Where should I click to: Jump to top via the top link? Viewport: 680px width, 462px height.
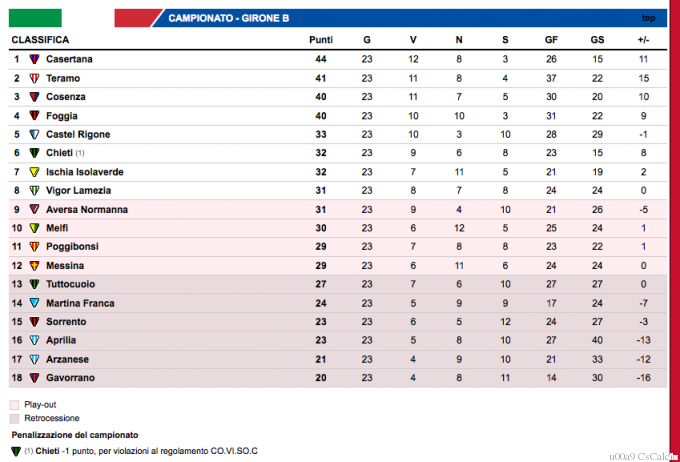pyautogui.click(x=648, y=18)
